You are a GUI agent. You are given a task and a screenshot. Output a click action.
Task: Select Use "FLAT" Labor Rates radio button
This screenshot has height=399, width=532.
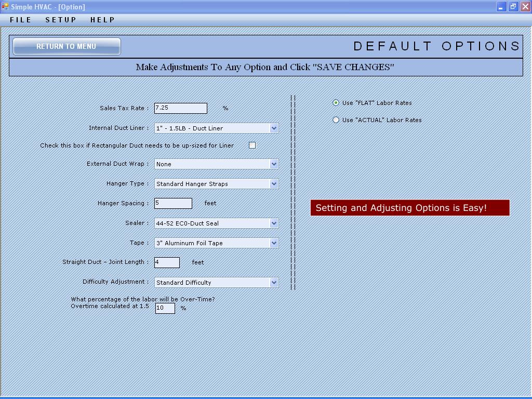coord(336,103)
